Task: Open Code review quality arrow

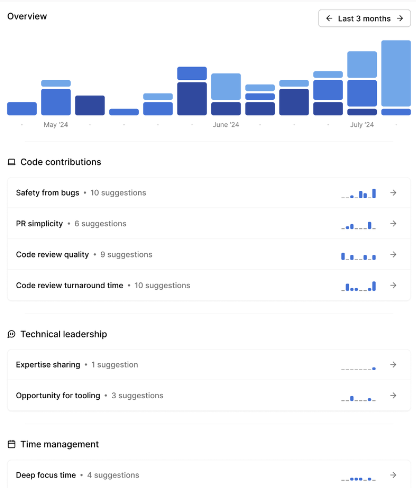Action: (393, 254)
